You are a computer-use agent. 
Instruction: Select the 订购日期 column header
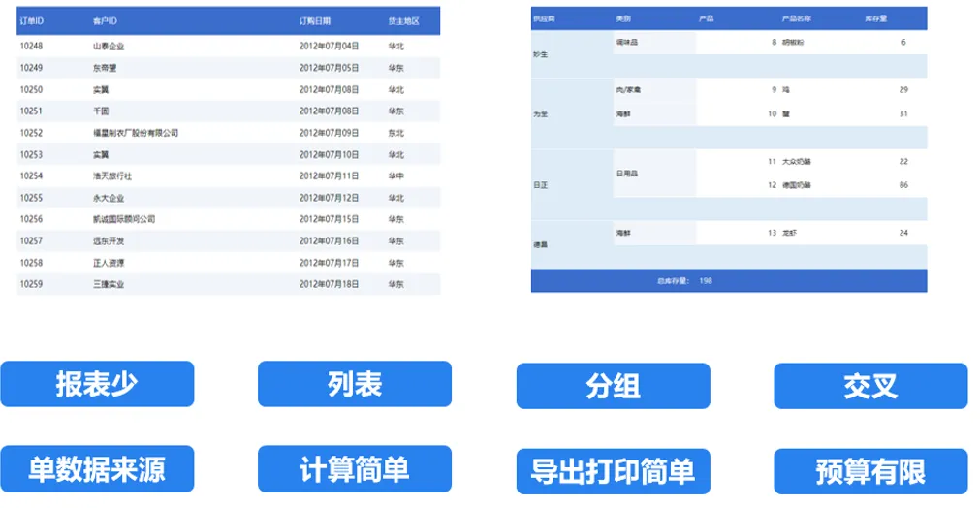click(315, 21)
